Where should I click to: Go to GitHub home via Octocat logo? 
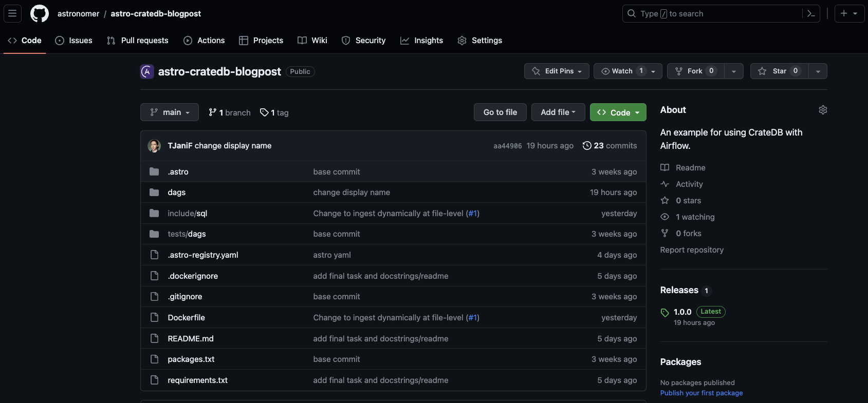pos(40,13)
